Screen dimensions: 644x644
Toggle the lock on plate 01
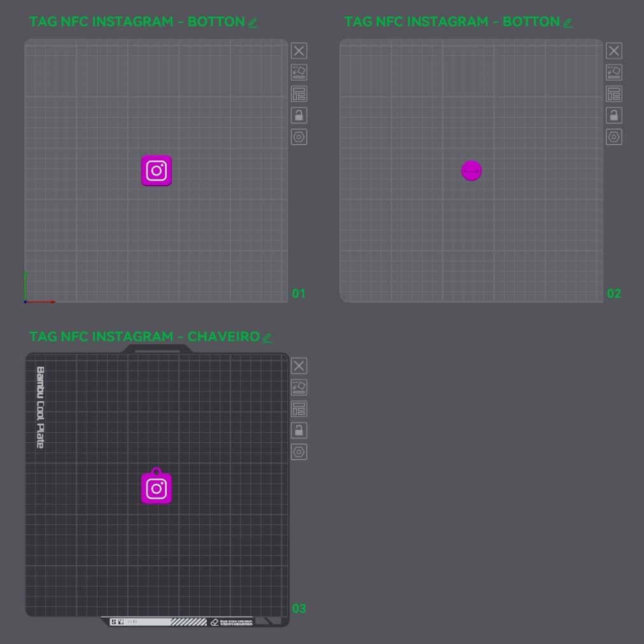pos(299,115)
